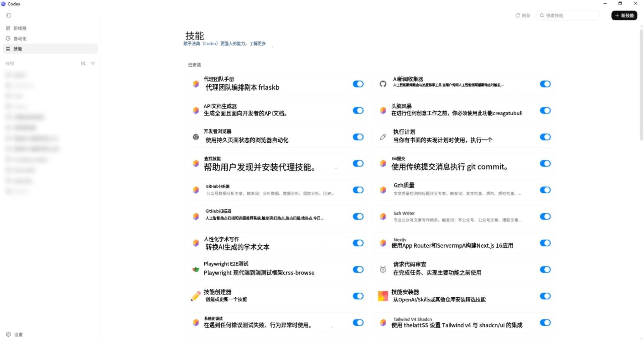This screenshot has width=644, height=342.
Task: Click the 新技能 button
Action: point(624,15)
